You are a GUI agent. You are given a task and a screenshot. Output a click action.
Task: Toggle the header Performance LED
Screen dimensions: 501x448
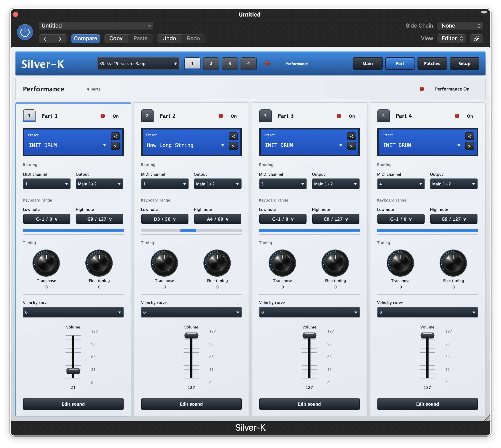pos(267,64)
